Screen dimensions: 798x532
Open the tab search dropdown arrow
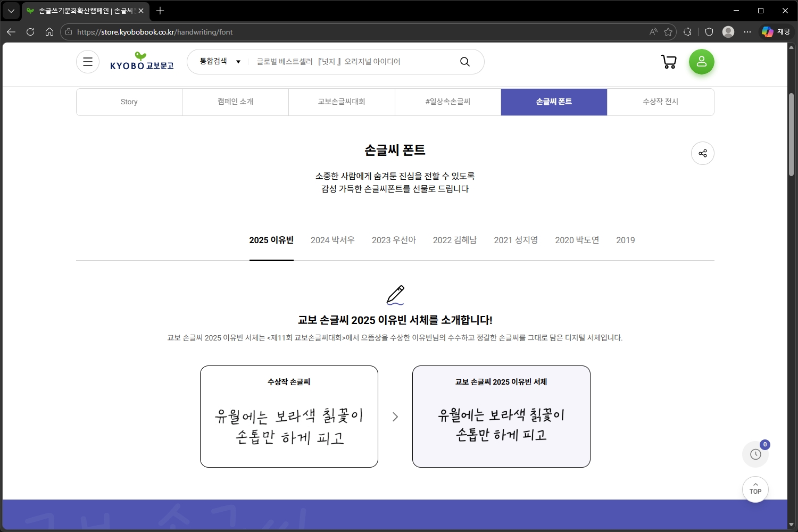click(11, 11)
